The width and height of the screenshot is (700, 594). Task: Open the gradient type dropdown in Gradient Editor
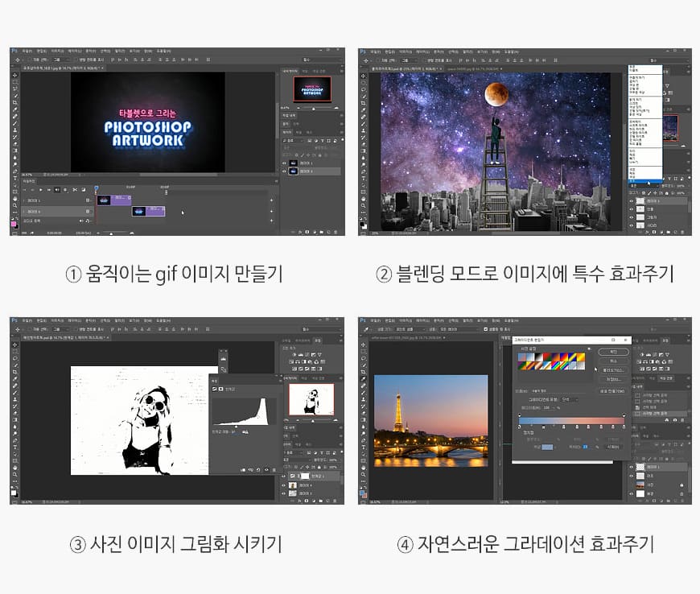[570, 400]
